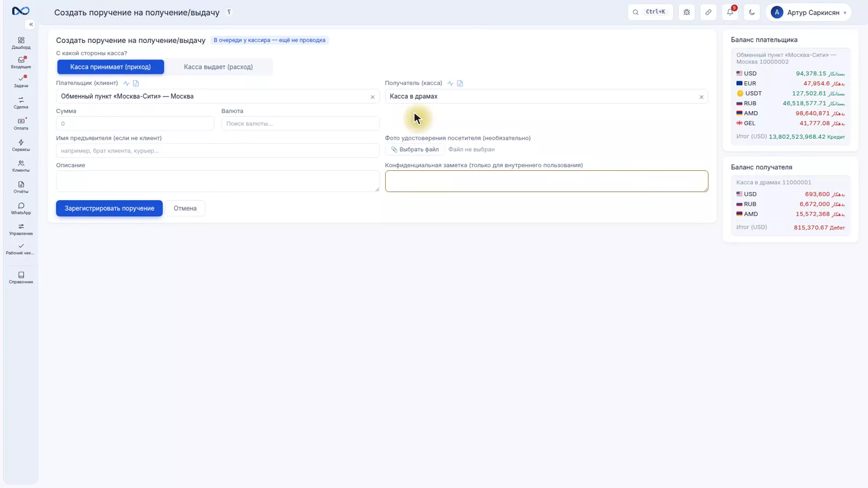The image size is (868, 488).
Task: Click the bug report icon in the header
Action: click(687, 12)
